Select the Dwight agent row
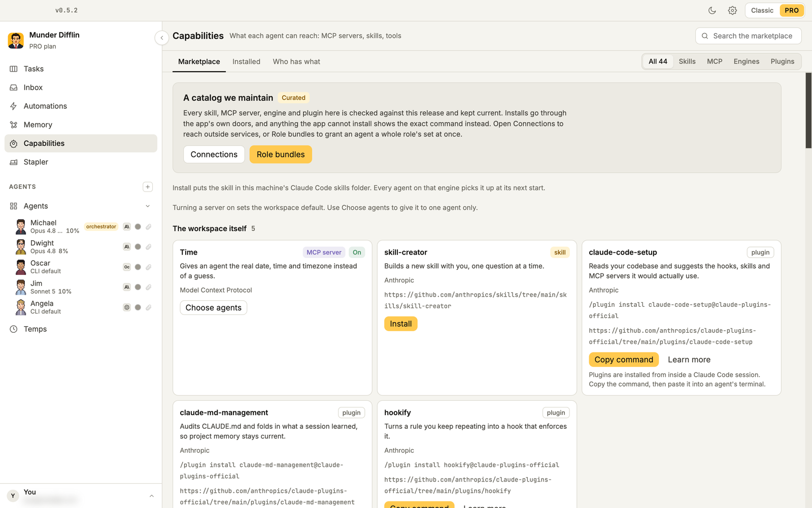Screen dimensions: 812x508 pyautogui.click(x=81, y=247)
